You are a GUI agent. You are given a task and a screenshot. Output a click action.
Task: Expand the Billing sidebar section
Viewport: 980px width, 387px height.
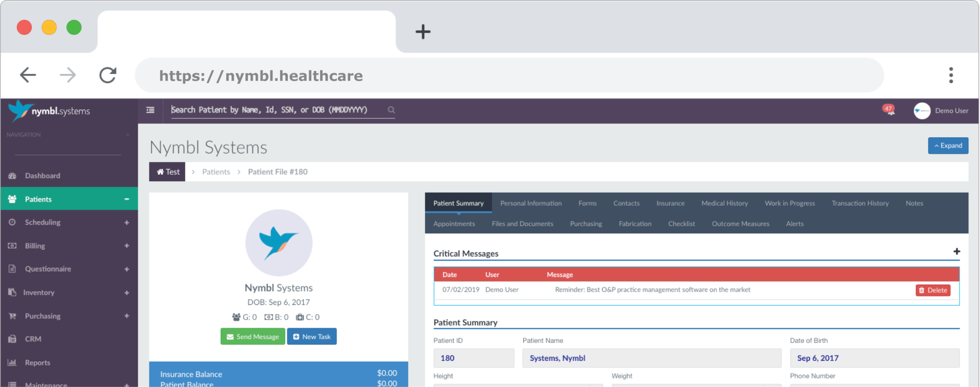126,246
